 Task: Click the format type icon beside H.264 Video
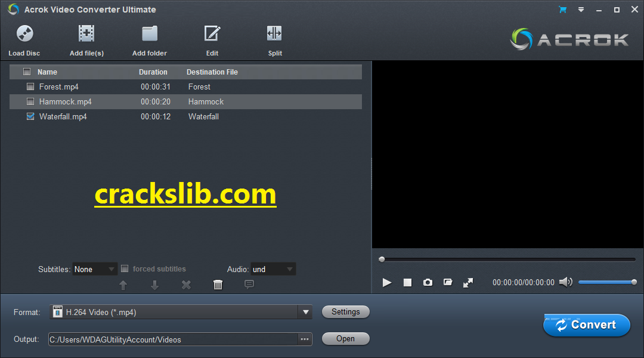pos(58,311)
